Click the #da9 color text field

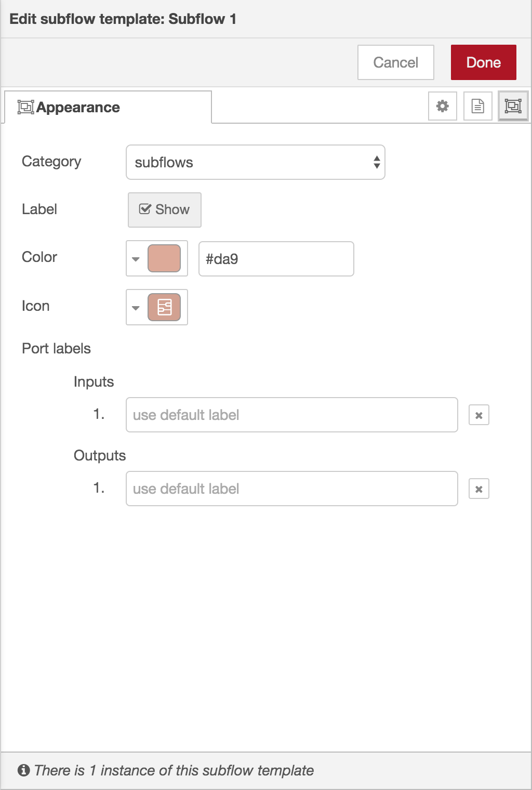(276, 258)
